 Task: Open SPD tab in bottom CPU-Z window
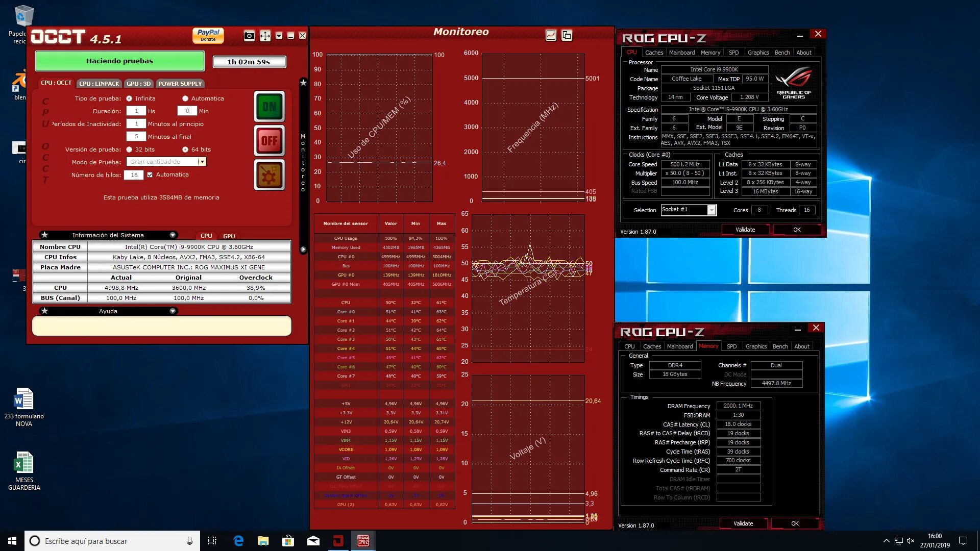click(731, 346)
